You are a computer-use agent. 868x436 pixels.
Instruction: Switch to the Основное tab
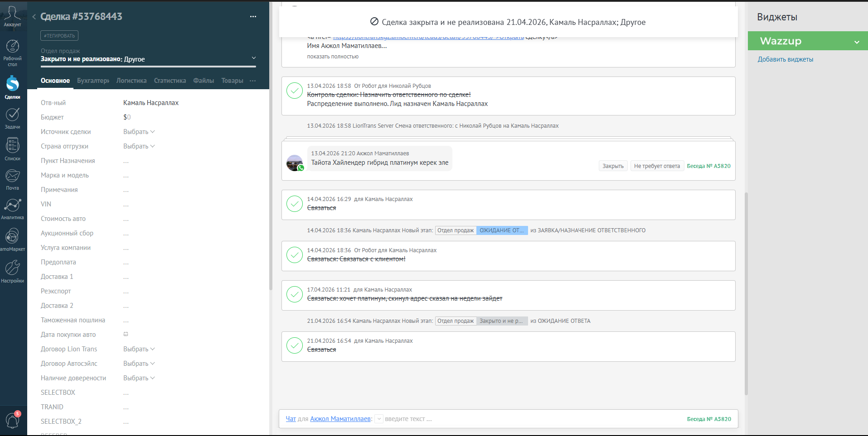55,81
